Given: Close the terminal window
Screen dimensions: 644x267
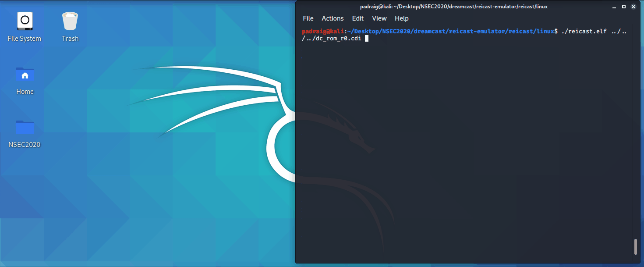Looking at the screenshot, I should click(633, 7).
